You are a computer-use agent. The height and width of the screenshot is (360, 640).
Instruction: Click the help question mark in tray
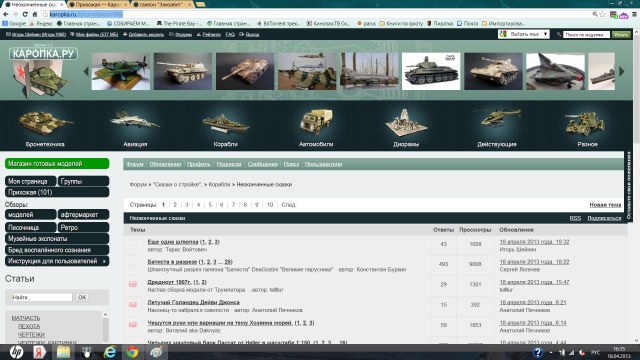coord(538,352)
